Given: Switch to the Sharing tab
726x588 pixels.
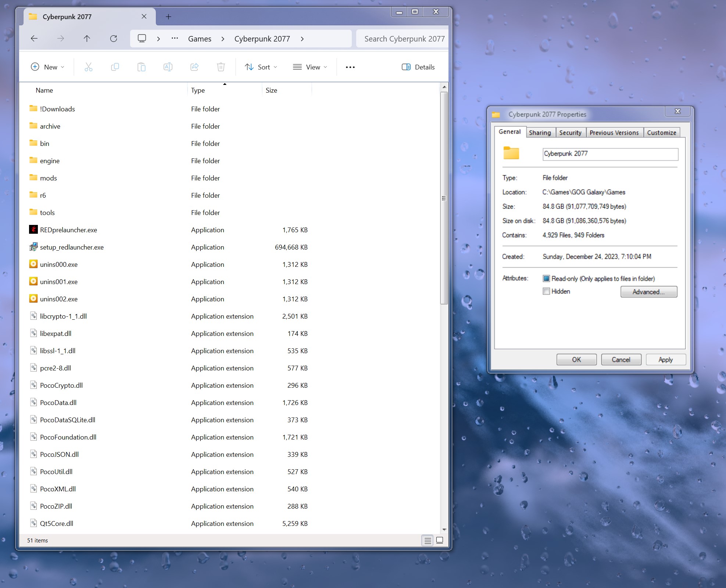Looking at the screenshot, I should [540, 133].
